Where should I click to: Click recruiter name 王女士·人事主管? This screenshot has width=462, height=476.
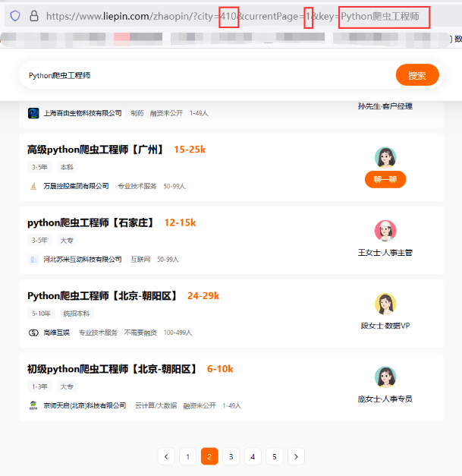[385, 253]
